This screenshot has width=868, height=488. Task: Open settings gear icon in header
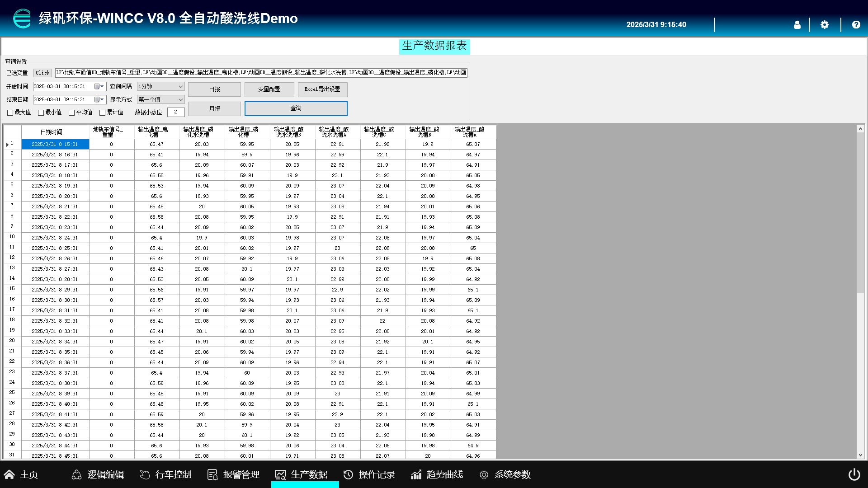[x=825, y=25]
